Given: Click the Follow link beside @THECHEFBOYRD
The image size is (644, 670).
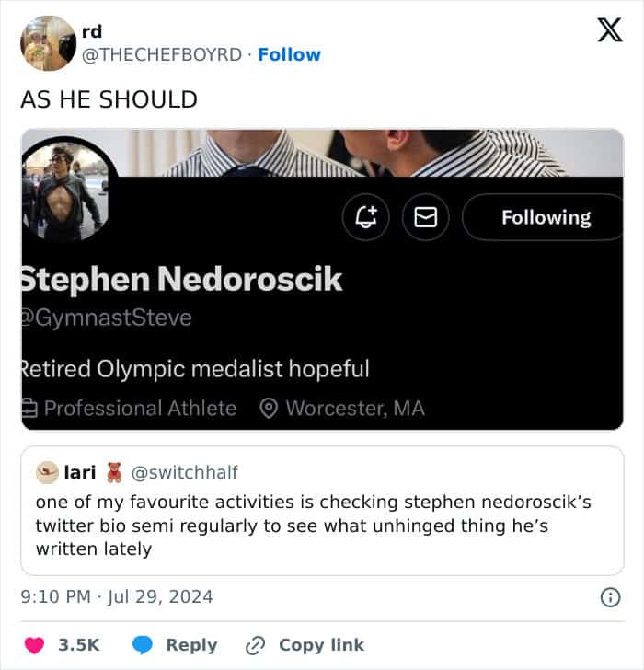Looking at the screenshot, I should tap(289, 54).
